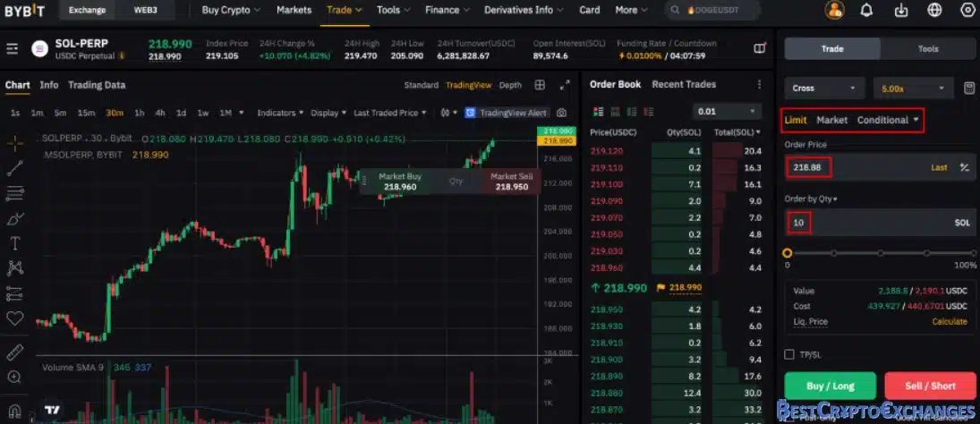Set chart interval to 1m
This screenshot has width=980, height=424.
tap(37, 113)
